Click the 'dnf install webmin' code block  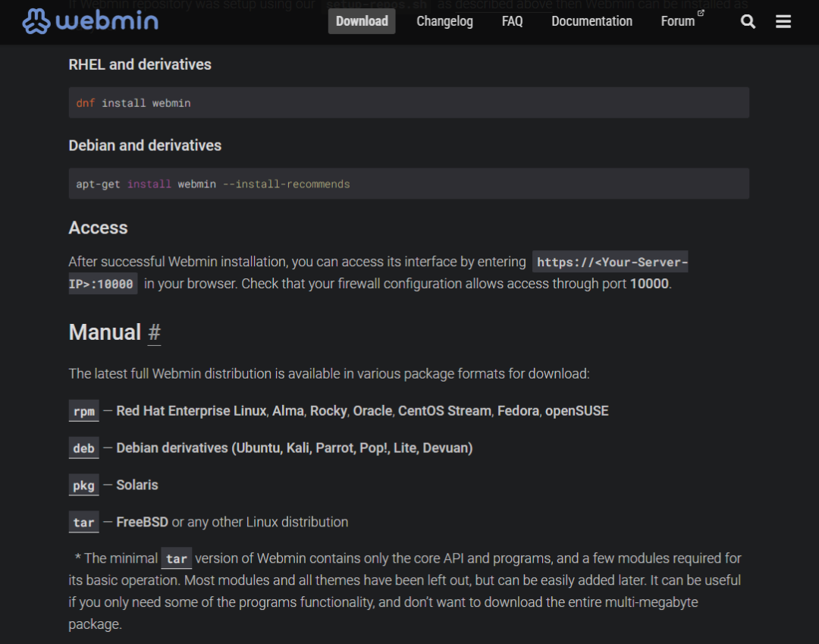tap(409, 103)
